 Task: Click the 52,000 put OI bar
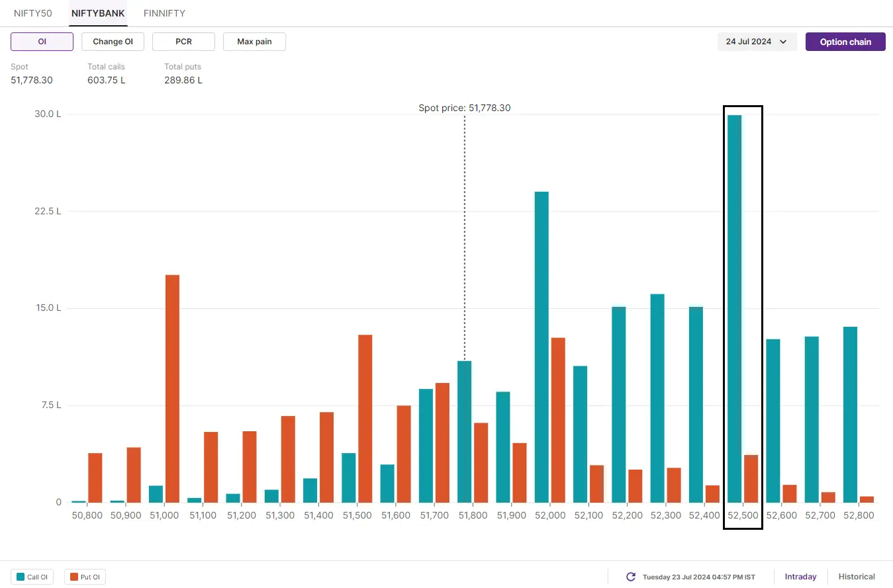558,420
